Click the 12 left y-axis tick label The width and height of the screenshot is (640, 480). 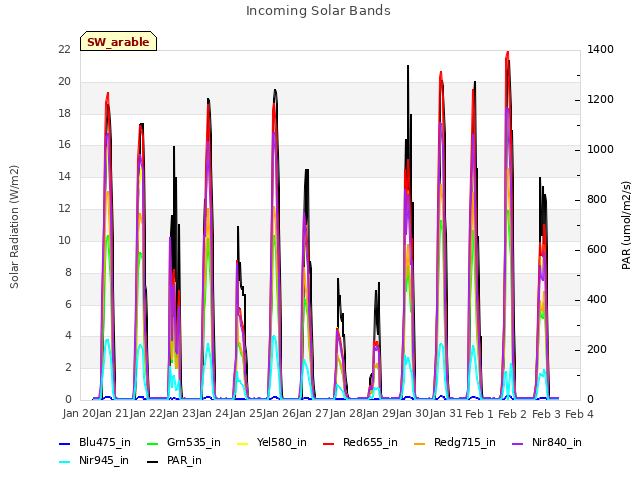click(x=64, y=209)
